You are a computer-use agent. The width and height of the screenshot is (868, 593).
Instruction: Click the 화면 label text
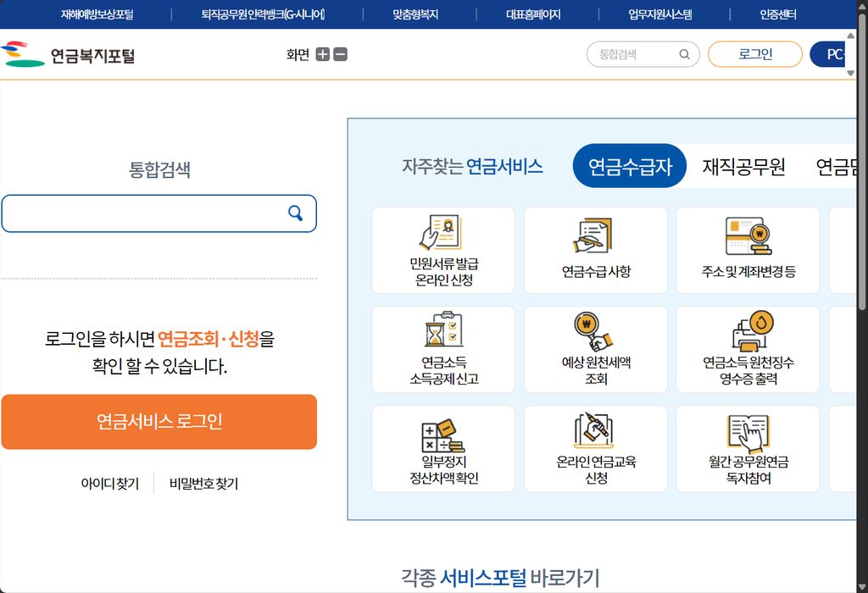point(298,54)
